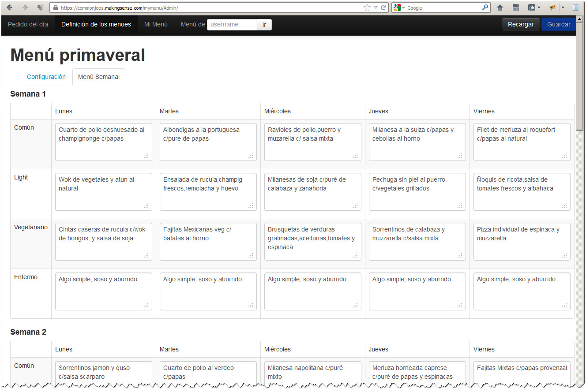Click the browser forward arrow
586x392 pixels.
[25, 7]
